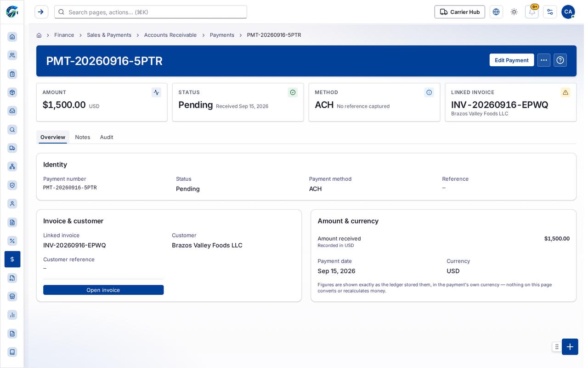Open the truck sidebar icon
This screenshot has height=368, width=588.
pyautogui.click(x=12, y=148)
